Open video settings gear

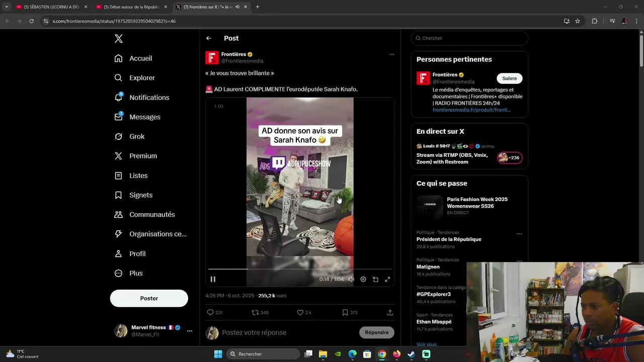pyautogui.click(x=363, y=279)
